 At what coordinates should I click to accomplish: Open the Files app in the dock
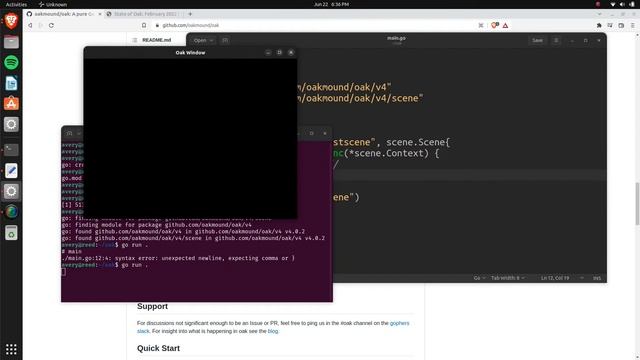(11, 42)
